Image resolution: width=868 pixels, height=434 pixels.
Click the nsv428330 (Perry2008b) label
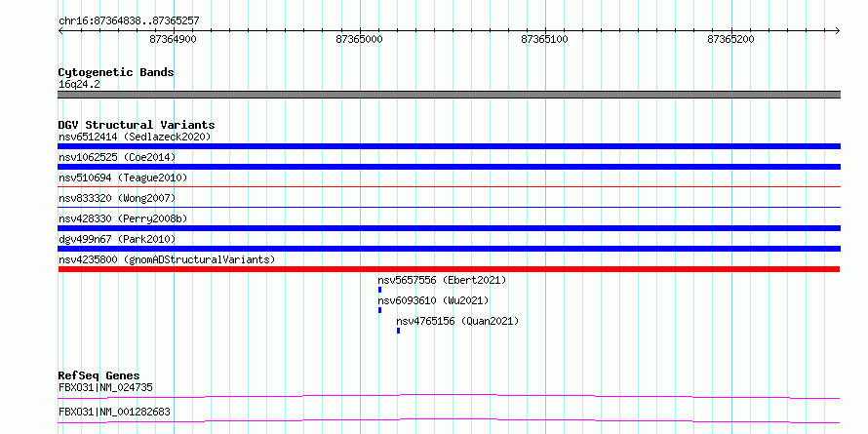123,218
